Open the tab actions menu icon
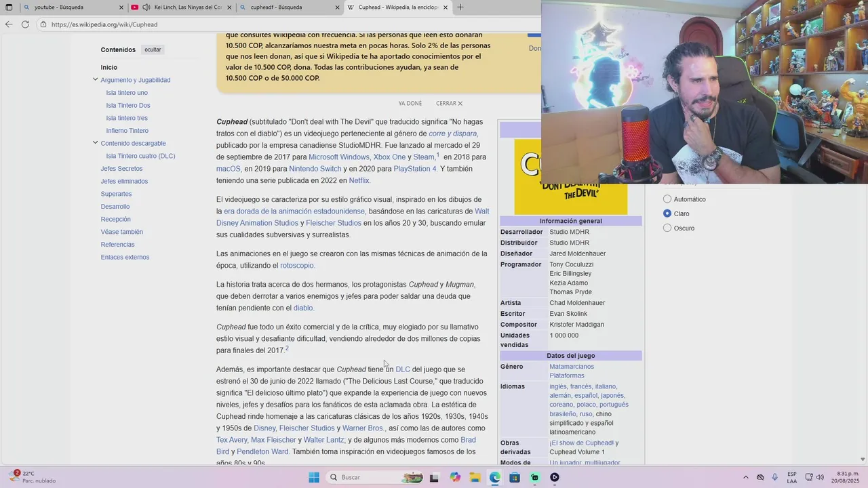868x488 pixels. 9,7
